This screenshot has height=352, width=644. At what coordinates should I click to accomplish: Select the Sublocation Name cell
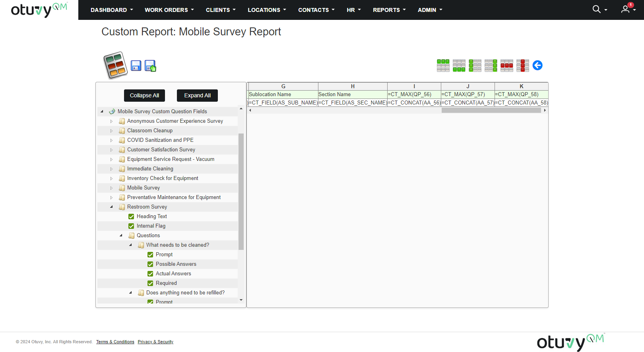click(x=283, y=95)
